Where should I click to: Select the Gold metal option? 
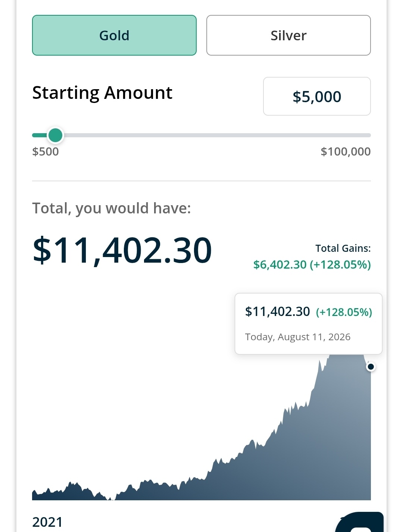[114, 35]
